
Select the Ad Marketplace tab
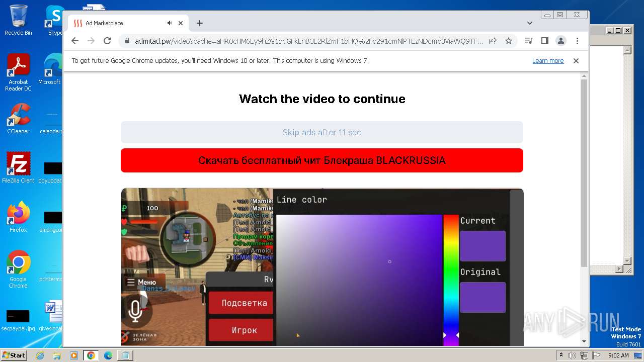[128, 23]
